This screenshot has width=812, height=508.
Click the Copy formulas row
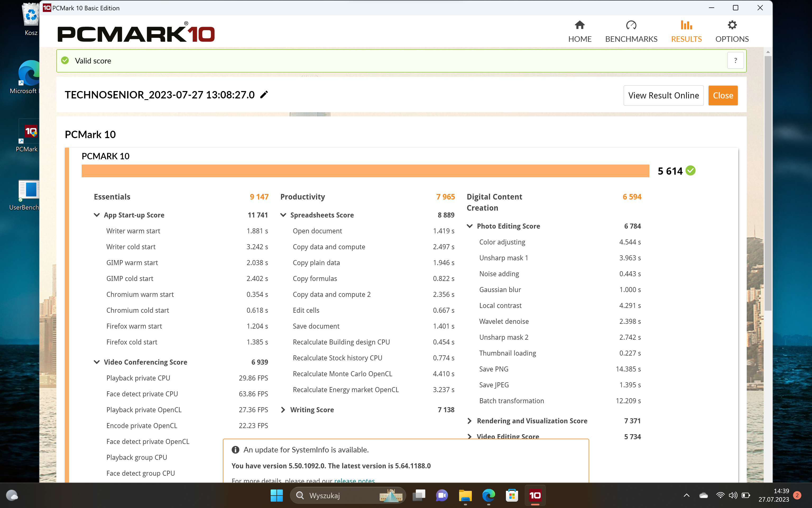coord(373,279)
